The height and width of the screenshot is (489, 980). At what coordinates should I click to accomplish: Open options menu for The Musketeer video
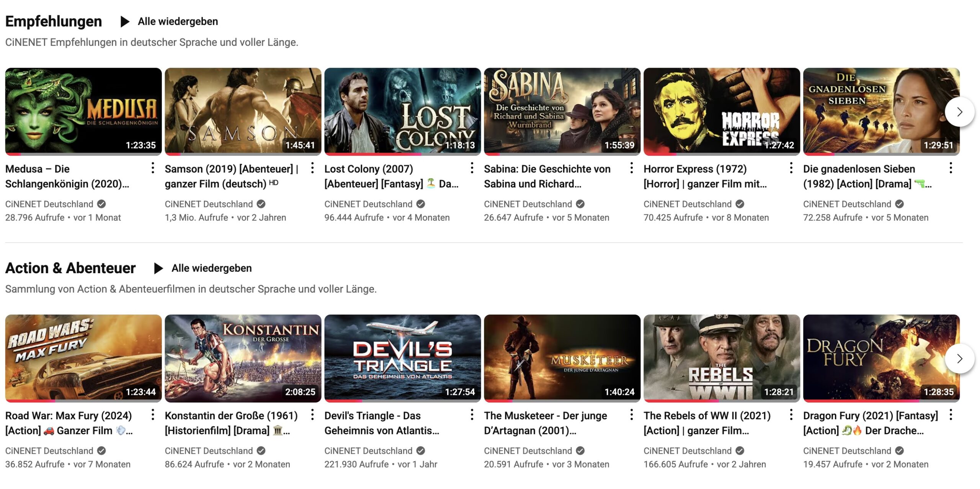coord(632,415)
